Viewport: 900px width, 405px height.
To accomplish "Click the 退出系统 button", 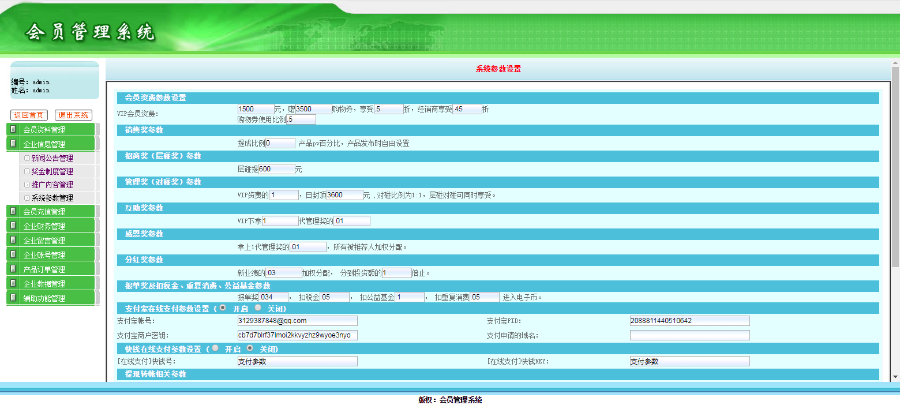I will 73,115.
